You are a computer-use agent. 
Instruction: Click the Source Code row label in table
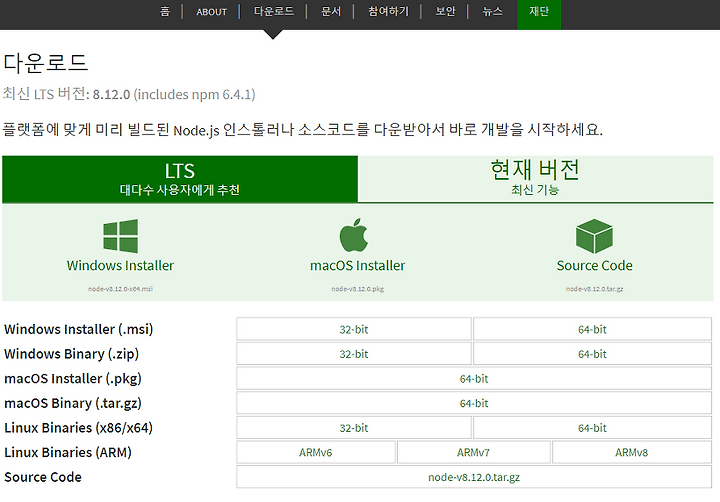pos(43,477)
